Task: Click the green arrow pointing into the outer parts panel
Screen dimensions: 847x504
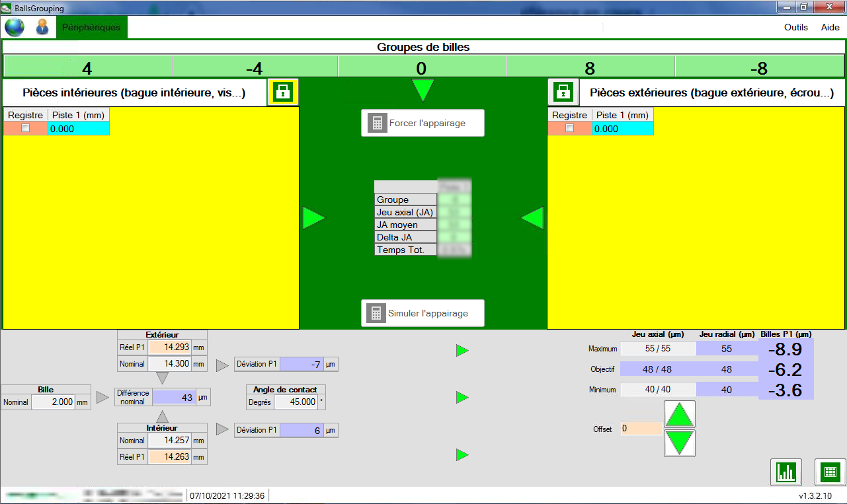Action: (x=534, y=217)
